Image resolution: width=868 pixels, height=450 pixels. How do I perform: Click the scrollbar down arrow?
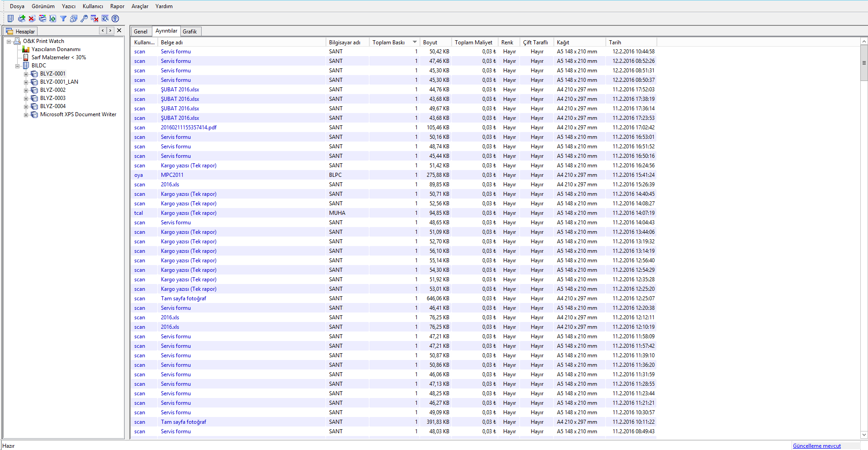(864, 435)
